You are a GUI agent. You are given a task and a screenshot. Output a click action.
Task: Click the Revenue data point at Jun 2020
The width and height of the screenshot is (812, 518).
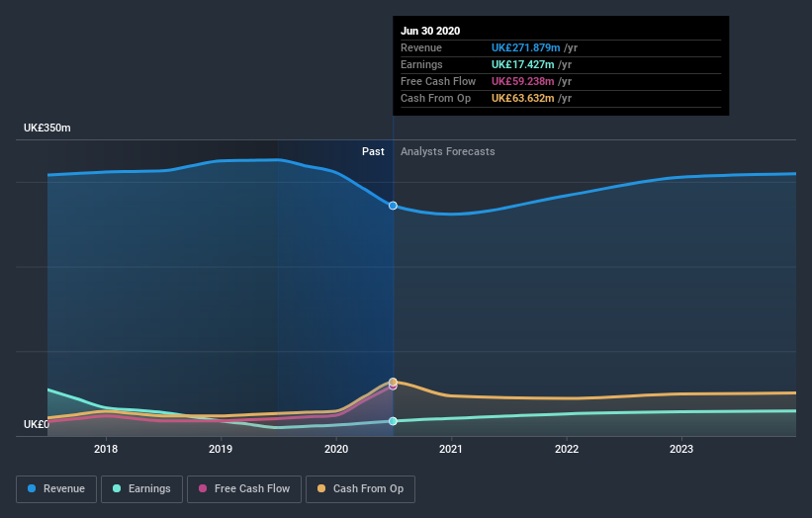pyautogui.click(x=393, y=206)
